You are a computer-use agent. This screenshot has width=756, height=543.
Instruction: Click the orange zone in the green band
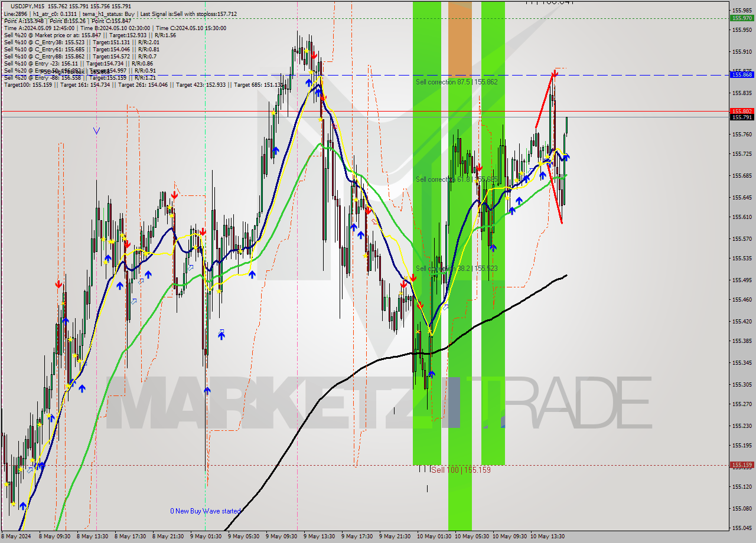460,39
